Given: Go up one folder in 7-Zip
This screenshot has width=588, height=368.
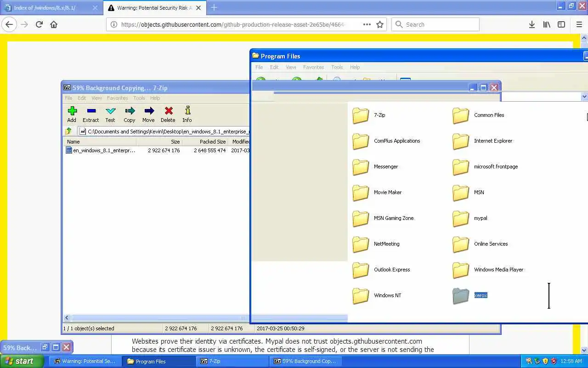Looking at the screenshot, I should [x=69, y=131].
